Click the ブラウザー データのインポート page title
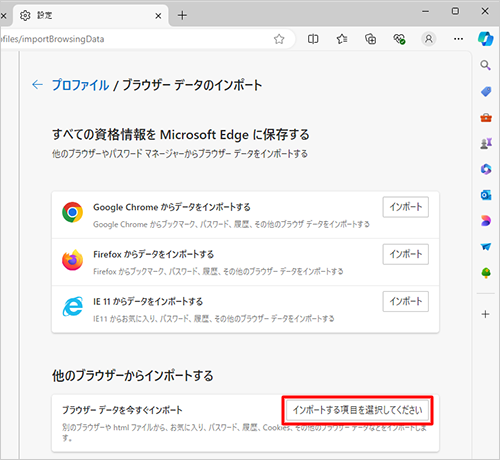The width and height of the screenshot is (500, 460). click(x=192, y=85)
